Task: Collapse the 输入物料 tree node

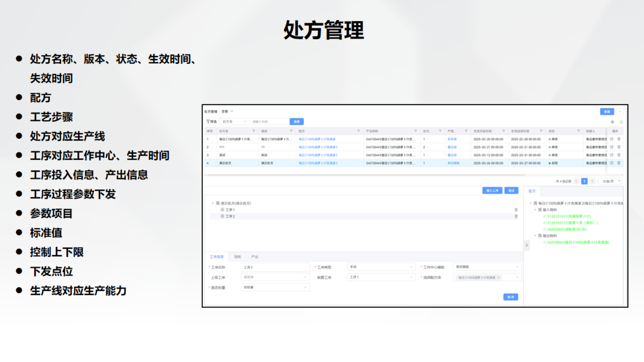Action: coord(535,210)
